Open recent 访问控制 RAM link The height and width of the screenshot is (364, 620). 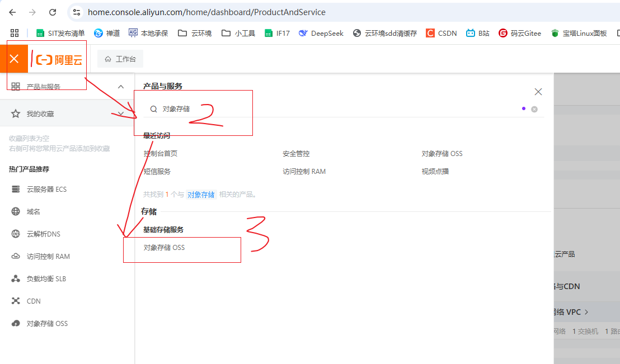point(304,172)
